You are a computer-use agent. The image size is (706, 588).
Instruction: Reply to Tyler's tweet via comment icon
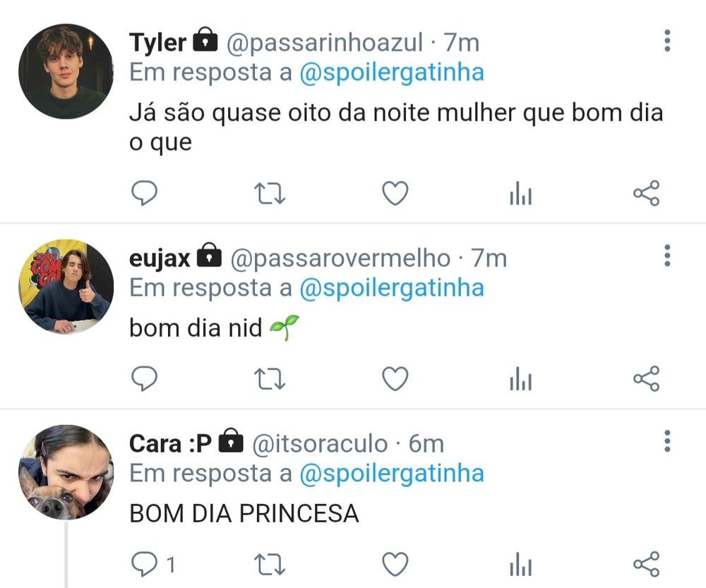144,193
